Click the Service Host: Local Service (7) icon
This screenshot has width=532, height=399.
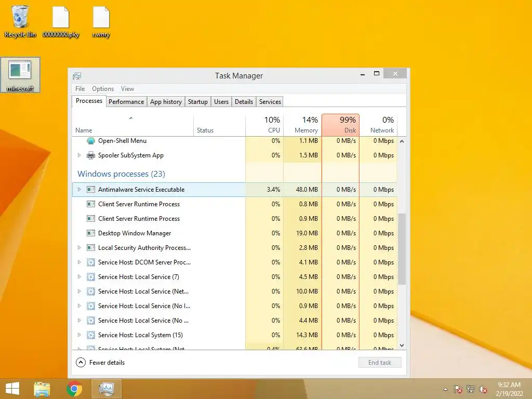[90, 277]
